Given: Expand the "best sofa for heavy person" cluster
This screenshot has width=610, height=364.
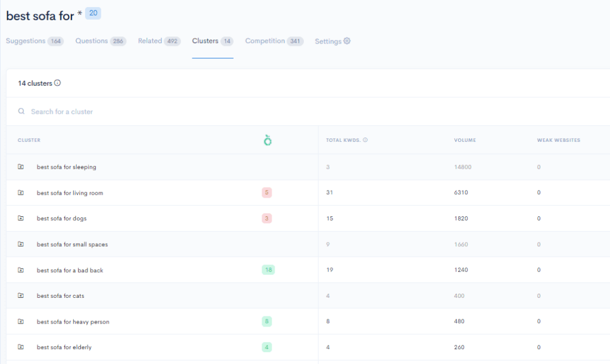Looking at the screenshot, I should pos(21,321).
